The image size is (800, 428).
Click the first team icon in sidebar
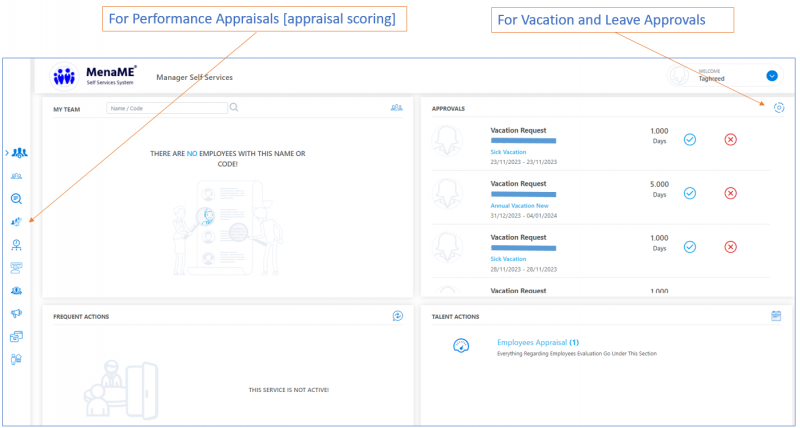19,153
